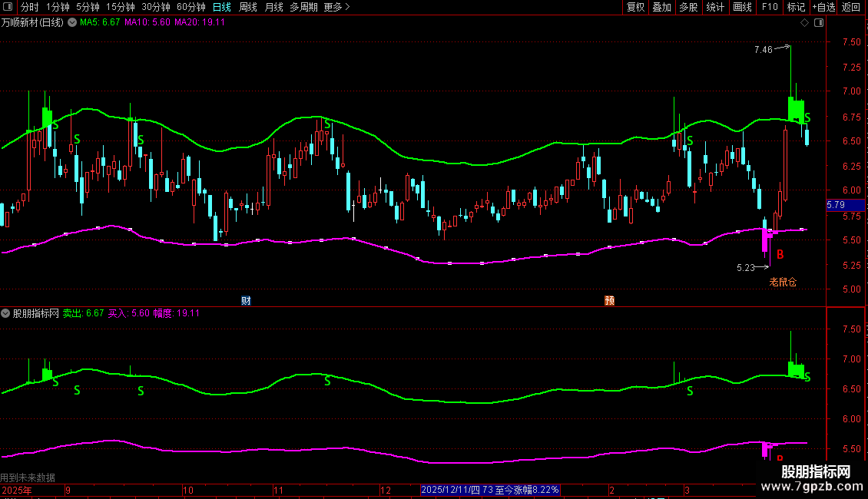Click the 买入: 5.60 indicator value
868x499 pixels.
coord(128,313)
